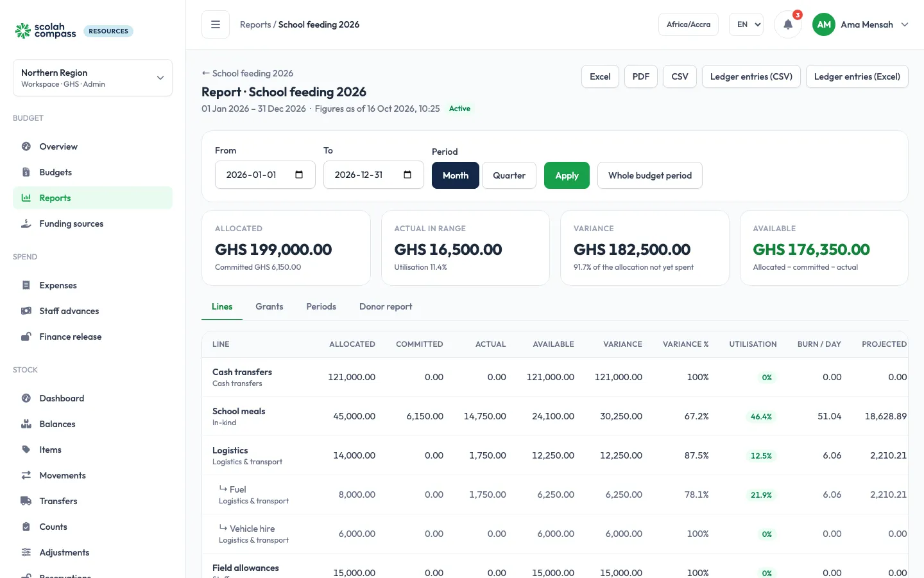Switch to the Lines tab
The width and height of the screenshot is (924, 578).
click(222, 306)
